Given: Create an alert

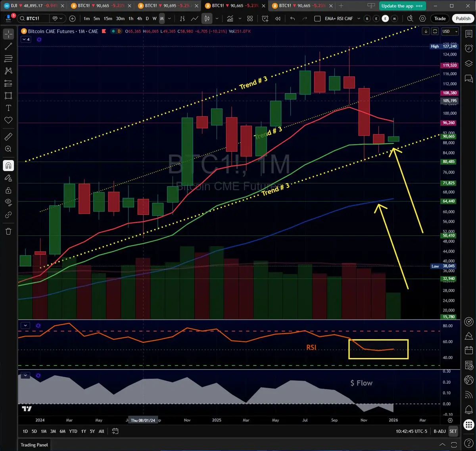Looking at the screenshot, I should (265, 19).
